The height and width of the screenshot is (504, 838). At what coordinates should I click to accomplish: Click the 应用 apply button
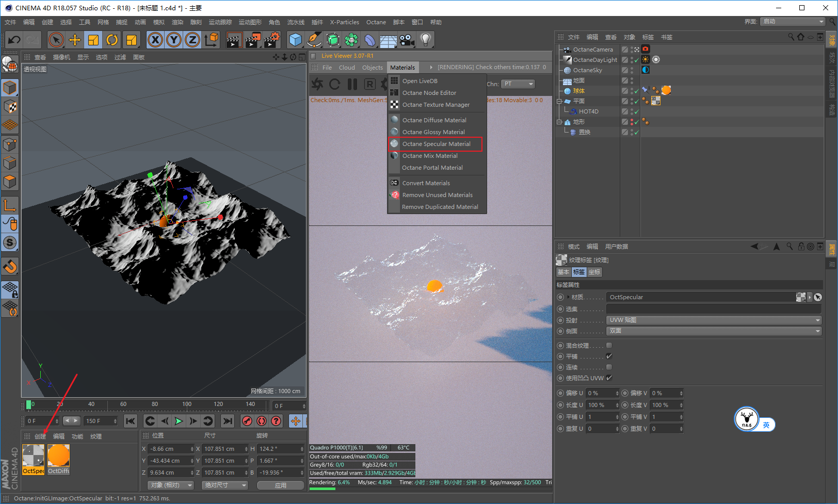pyautogui.click(x=280, y=485)
